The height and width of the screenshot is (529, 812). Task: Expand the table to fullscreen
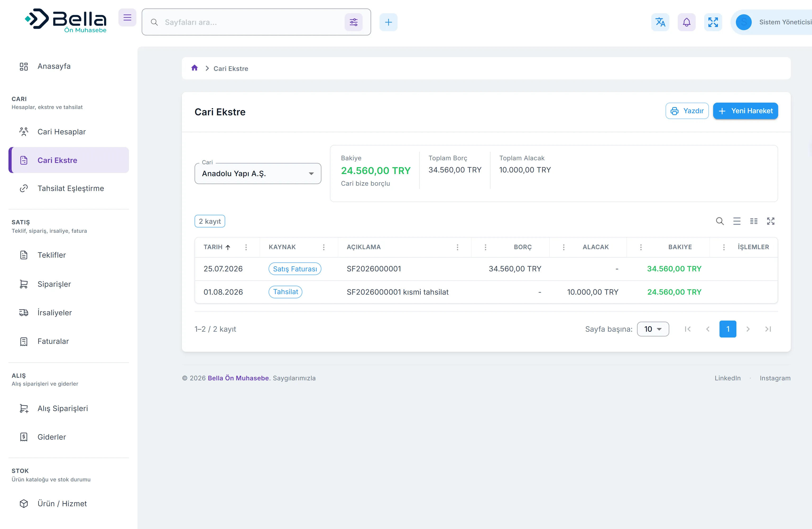click(x=771, y=221)
